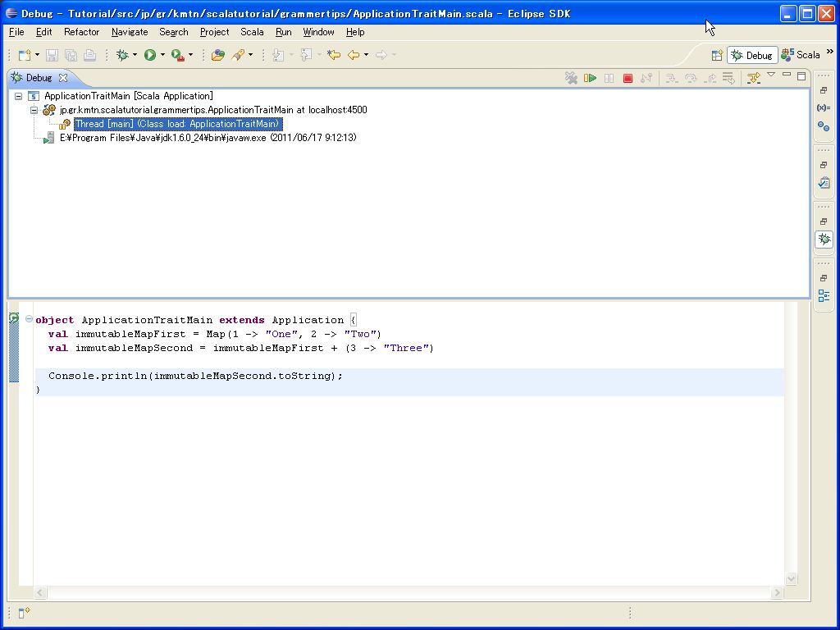
Task: Open the Run launch dropdown arrow
Action: click(162, 55)
